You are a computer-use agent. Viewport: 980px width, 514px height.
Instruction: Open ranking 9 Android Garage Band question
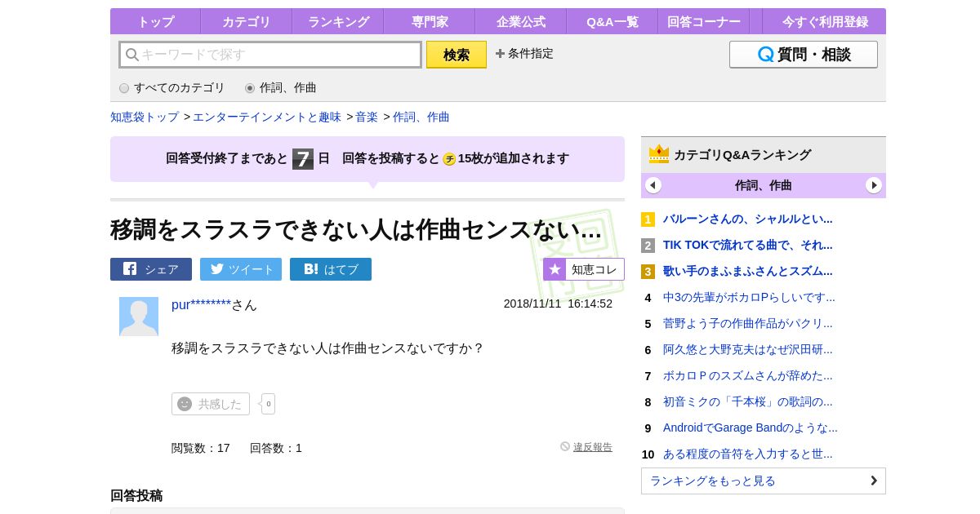pos(750,428)
